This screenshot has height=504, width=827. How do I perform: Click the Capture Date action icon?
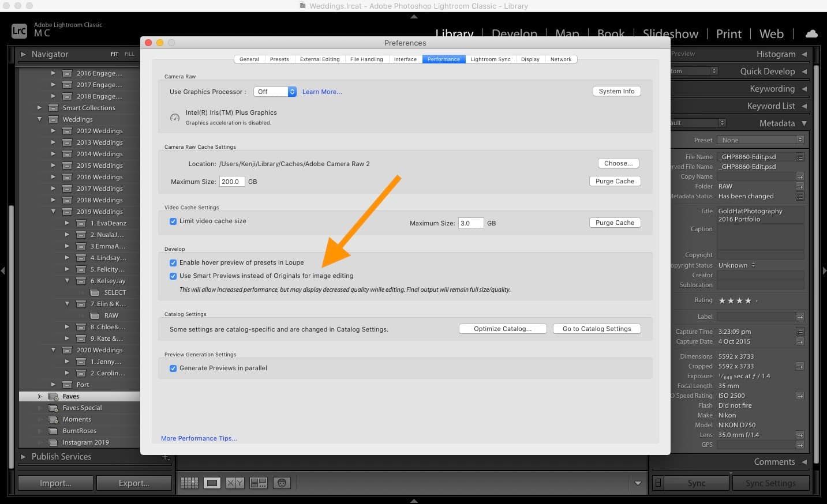800,341
